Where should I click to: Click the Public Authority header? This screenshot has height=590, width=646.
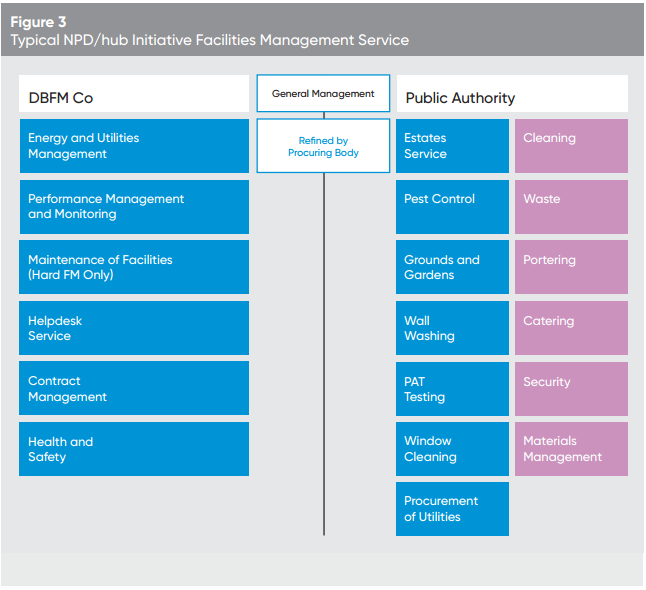point(512,98)
